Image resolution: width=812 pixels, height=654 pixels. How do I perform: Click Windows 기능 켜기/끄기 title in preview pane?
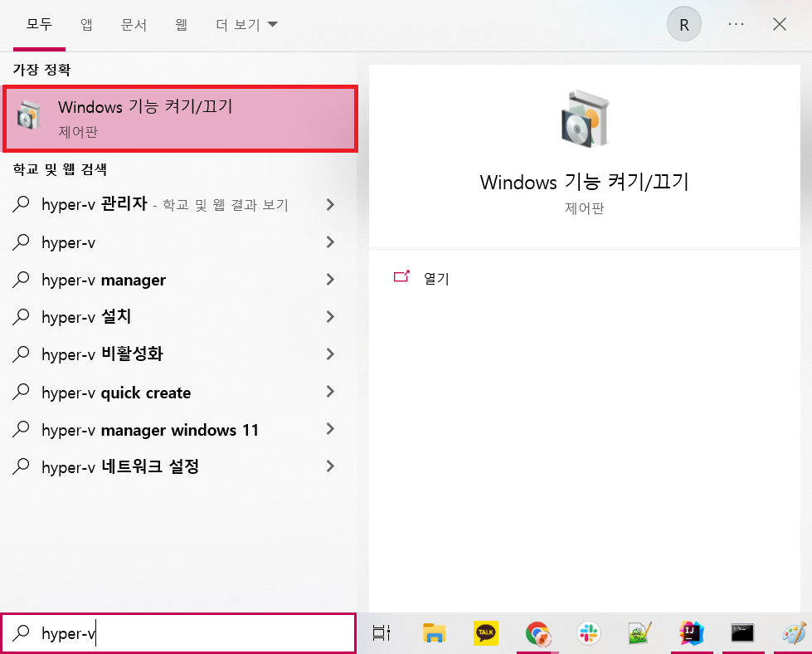[584, 182]
